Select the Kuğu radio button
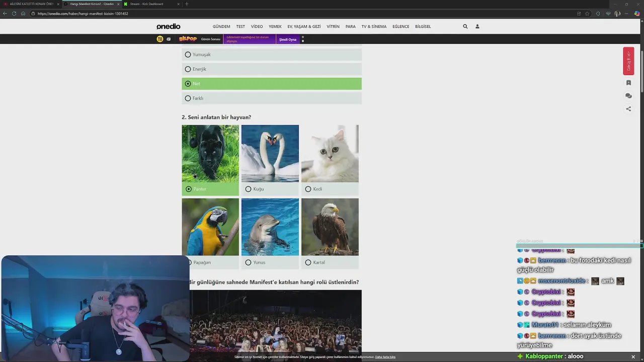Image resolution: width=644 pixels, height=362 pixels. point(248,189)
